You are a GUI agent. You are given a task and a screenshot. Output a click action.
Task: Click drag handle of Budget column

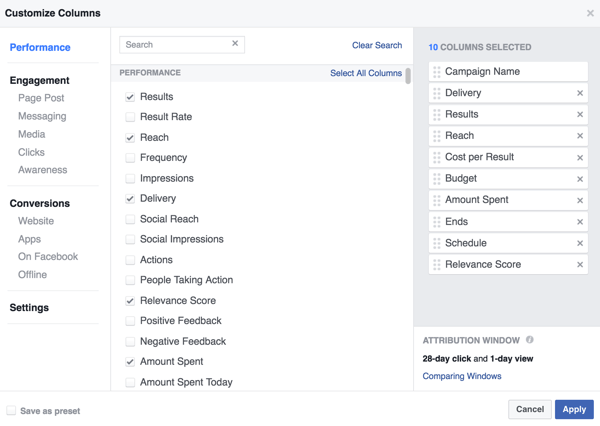pos(437,179)
